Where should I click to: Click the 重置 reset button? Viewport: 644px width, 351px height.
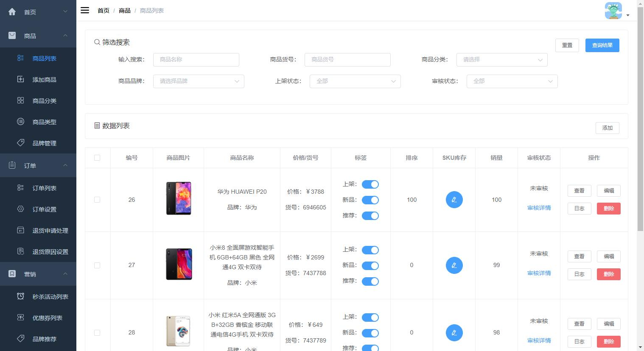(567, 45)
